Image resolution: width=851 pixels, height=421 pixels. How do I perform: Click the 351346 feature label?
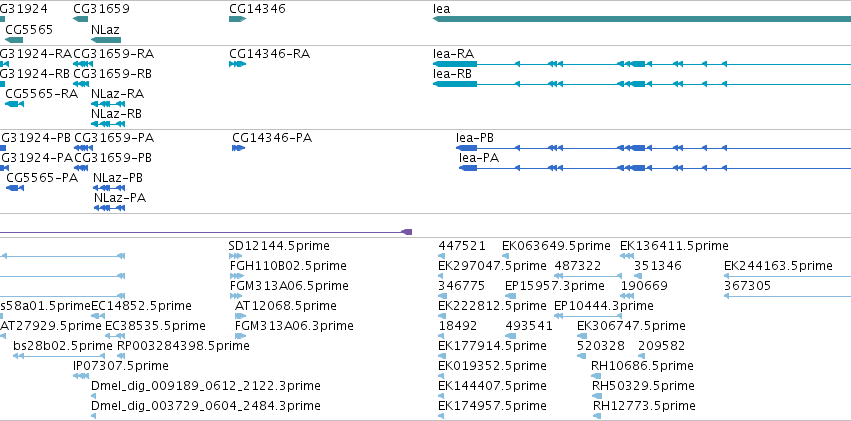tap(658, 266)
